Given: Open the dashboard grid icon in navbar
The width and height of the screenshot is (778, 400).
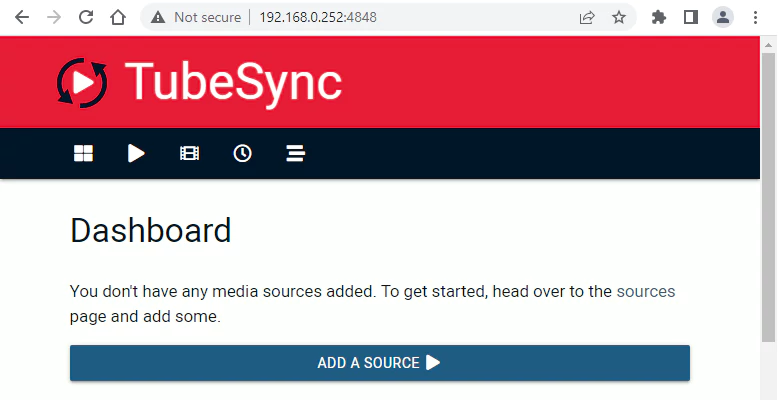Looking at the screenshot, I should click(83, 153).
